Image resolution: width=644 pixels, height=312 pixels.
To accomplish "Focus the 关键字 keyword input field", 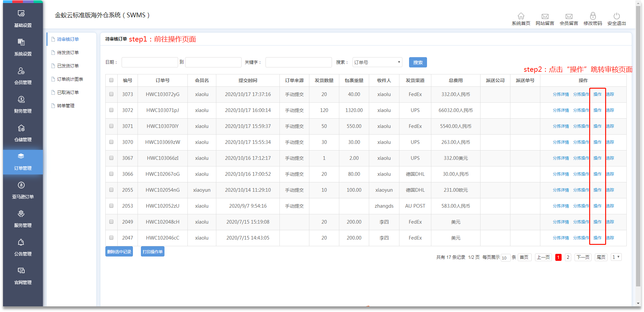I will [x=298, y=62].
